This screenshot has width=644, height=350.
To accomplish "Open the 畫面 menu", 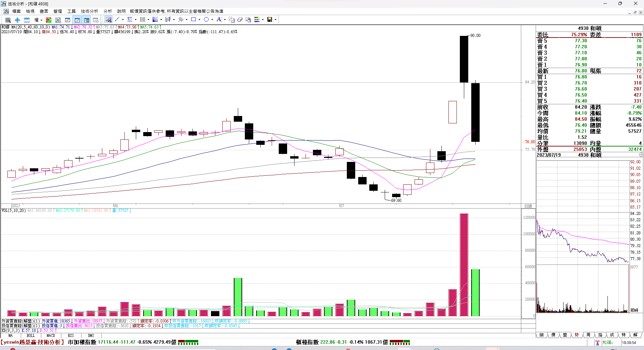I will (44, 11).
